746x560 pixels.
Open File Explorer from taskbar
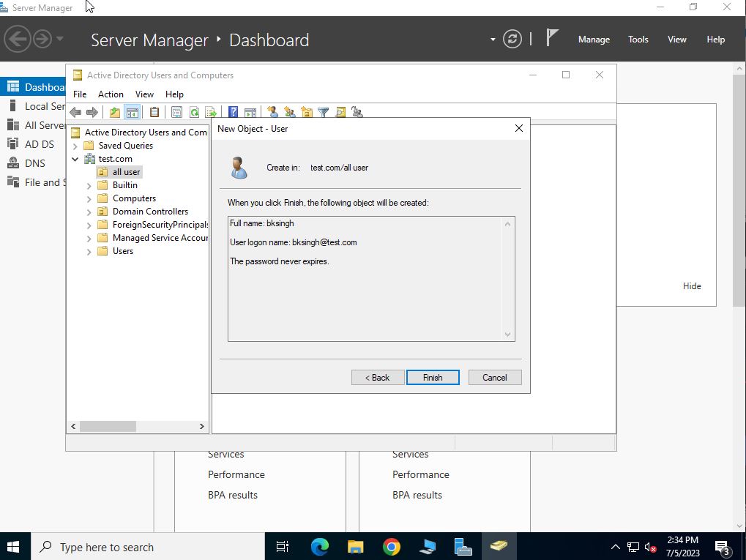click(355, 547)
